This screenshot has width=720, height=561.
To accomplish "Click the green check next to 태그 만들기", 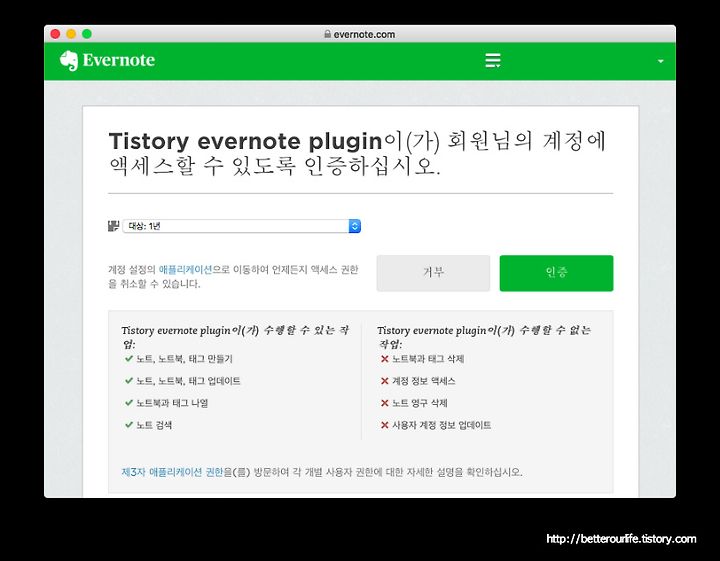I will click(129, 359).
